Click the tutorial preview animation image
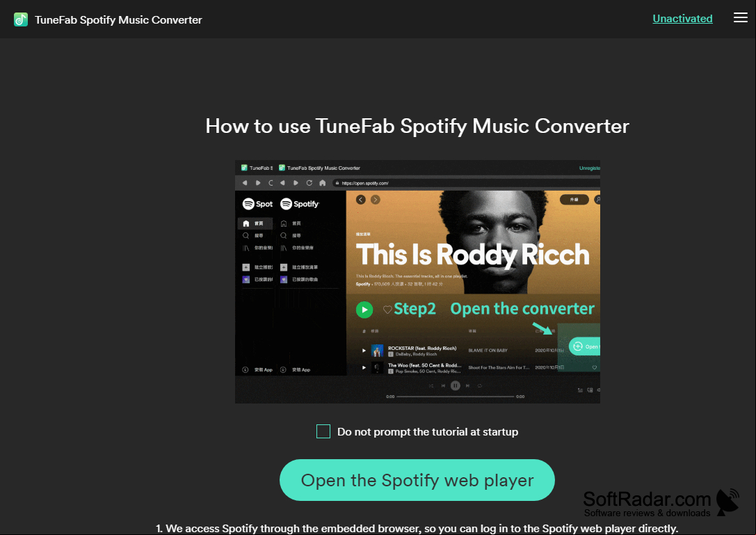756x535 pixels. pyautogui.click(x=417, y=282)
